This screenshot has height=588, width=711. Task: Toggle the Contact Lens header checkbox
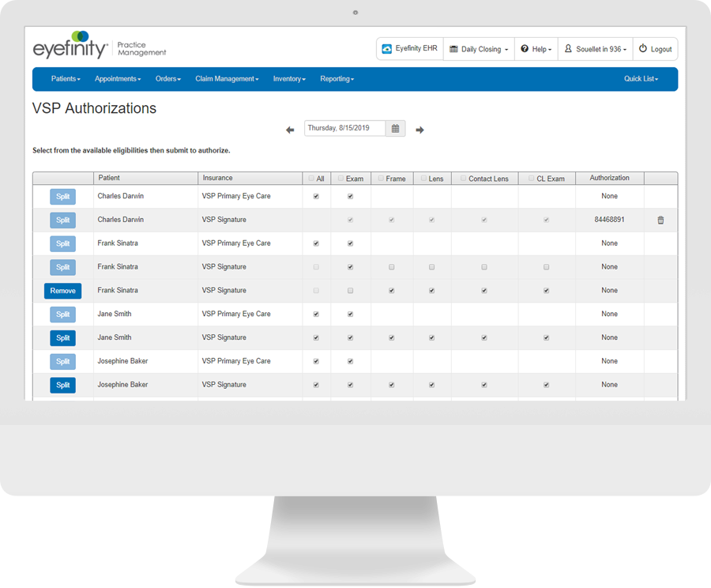464,179
